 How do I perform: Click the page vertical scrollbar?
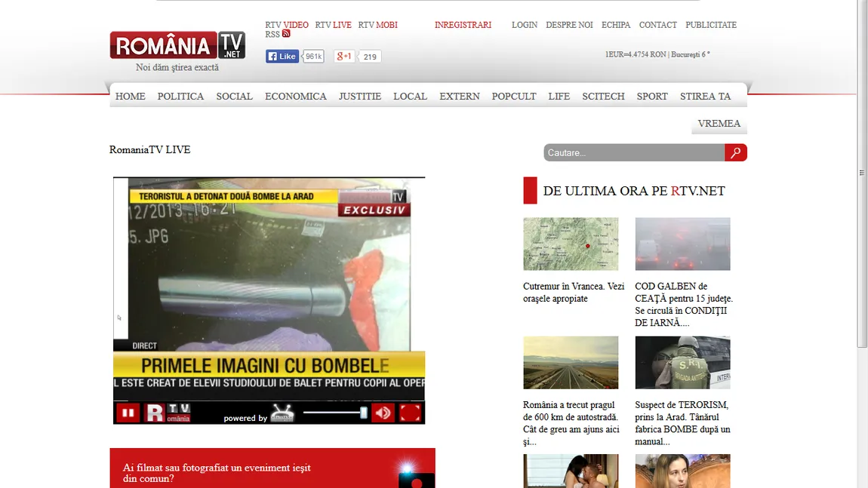tap(861, 173)
